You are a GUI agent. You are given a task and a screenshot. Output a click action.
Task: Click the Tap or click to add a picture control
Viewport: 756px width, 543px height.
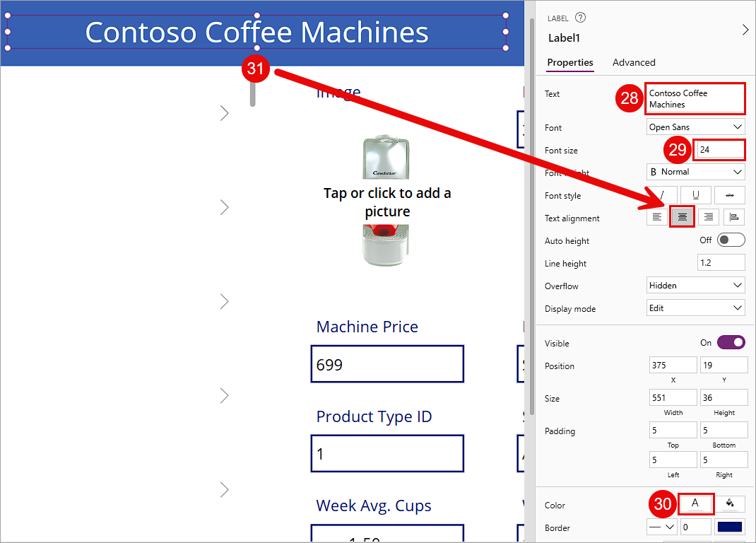[x=387, y=202]
